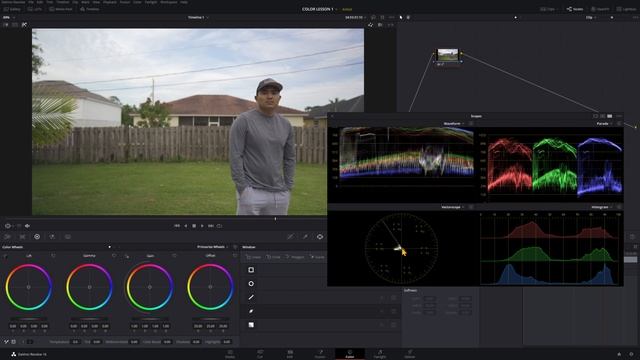Open the Histogram scope type dropdown
Viewport: 640px width, 360px height.
(x=601, y=207)
